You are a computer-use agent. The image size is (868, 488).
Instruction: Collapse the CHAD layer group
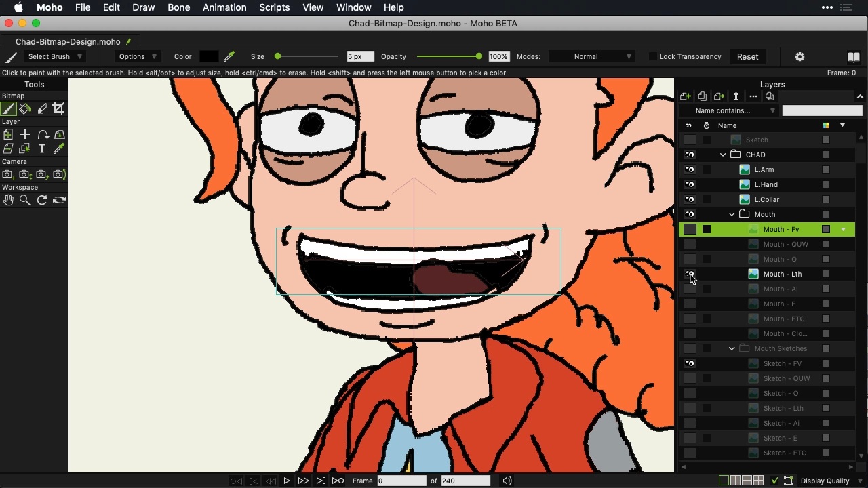tap(722, 155)
